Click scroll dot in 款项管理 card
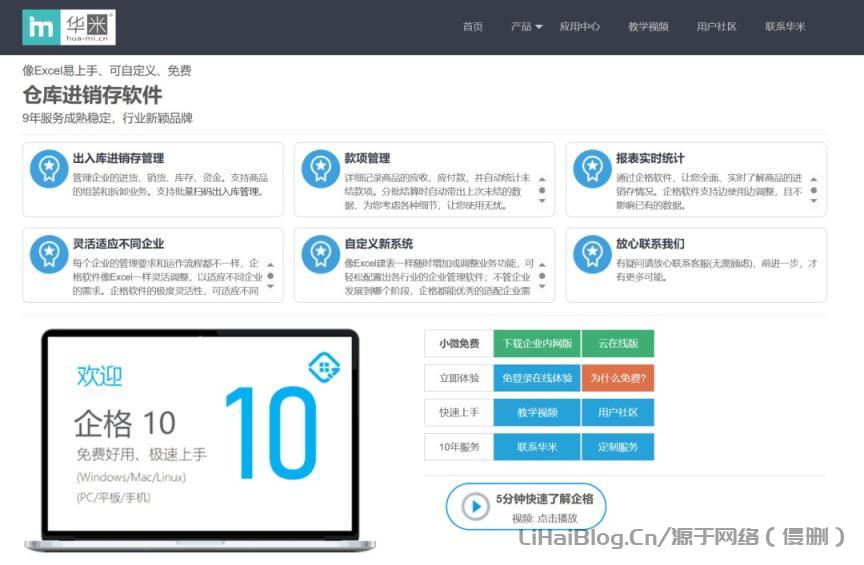The width and height of the screenshot is (864, 565). pyautogui.click(x=542, y=190)
